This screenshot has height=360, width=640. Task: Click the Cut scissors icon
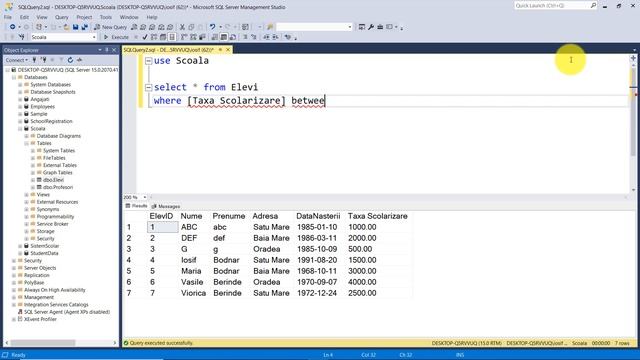182,27
